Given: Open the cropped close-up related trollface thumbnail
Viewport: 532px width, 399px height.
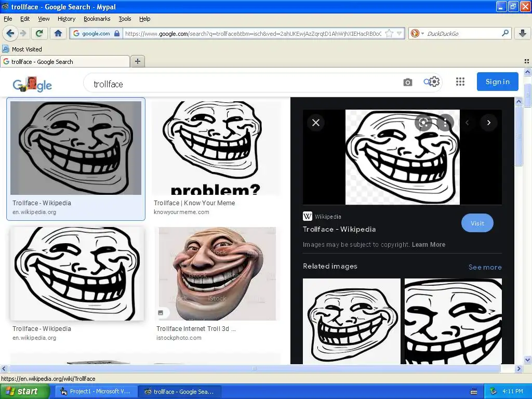Looking at the screenshot, I should (453, 321).
